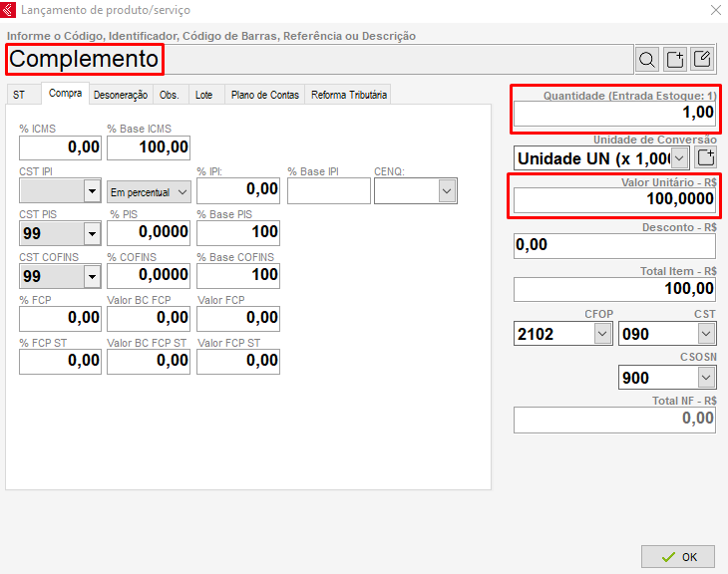Click the empty % Base IPI field

click(329, 190)
